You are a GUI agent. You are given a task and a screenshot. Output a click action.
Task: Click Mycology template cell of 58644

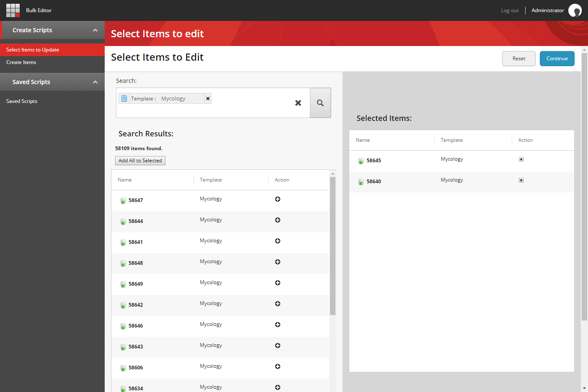[211, 220]
